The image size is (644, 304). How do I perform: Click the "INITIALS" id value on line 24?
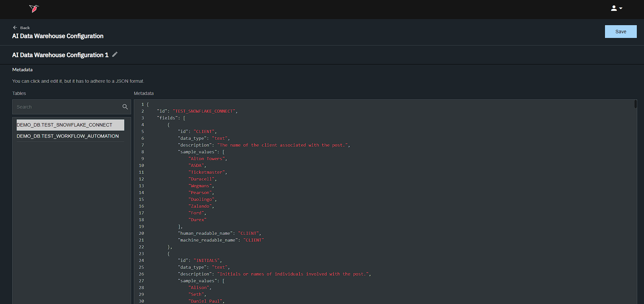tap(207, 261)
